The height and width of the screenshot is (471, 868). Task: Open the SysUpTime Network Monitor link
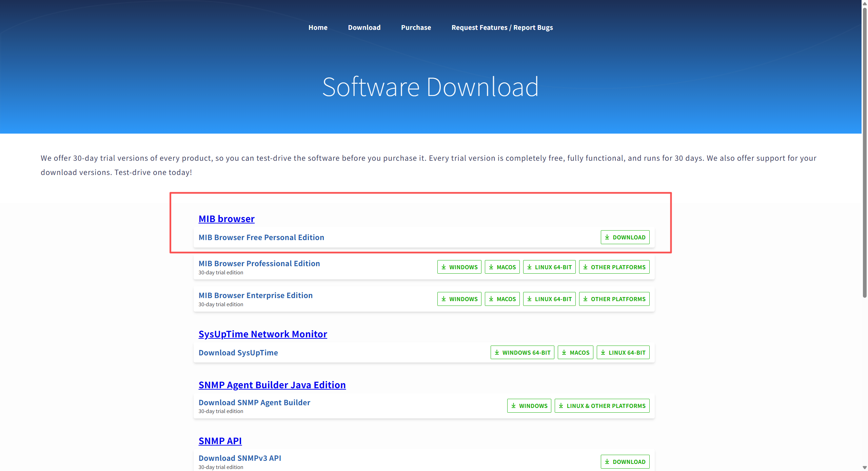click(x=263, y=334)
